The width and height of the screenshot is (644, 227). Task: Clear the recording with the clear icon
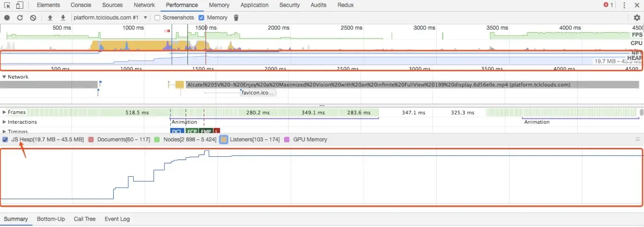(33, 18)
